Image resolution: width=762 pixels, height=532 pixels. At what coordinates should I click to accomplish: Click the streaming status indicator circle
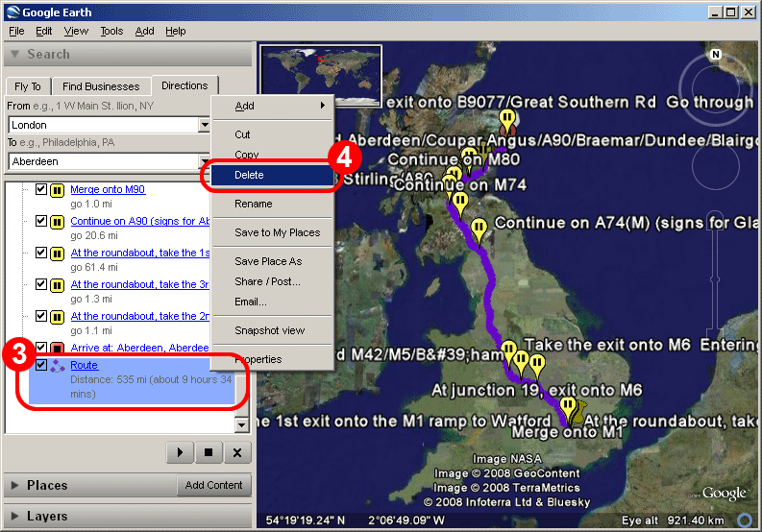pyautogui.click(x=744, y=520)
